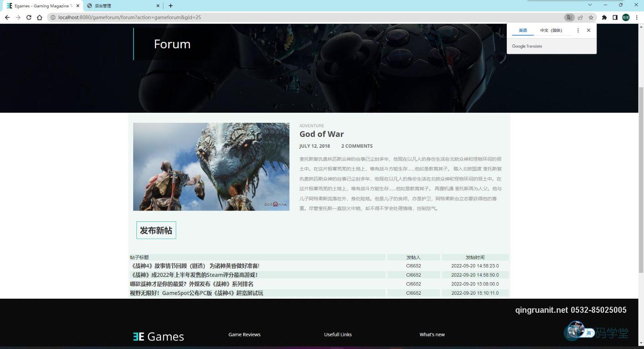Viewport: 644px width, 349px height.
Task: Open the browser home page
Action: 39,17
